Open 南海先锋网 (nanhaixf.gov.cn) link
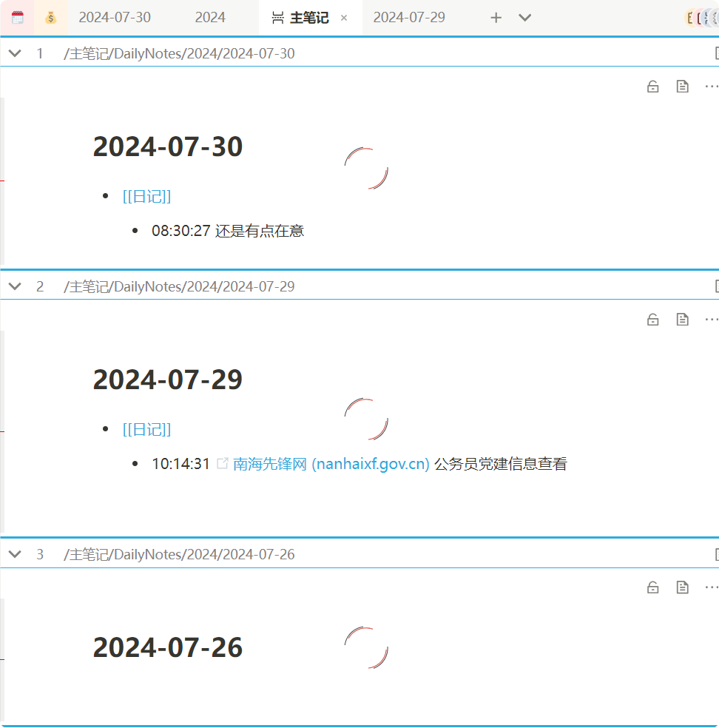 331,464
